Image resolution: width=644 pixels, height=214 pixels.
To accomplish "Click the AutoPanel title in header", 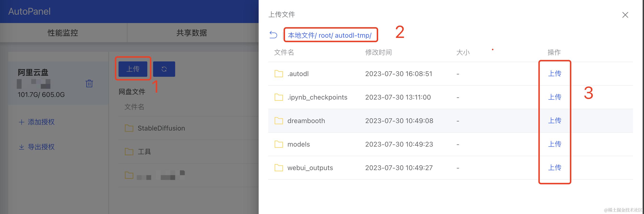I will [x=30, y=12].
